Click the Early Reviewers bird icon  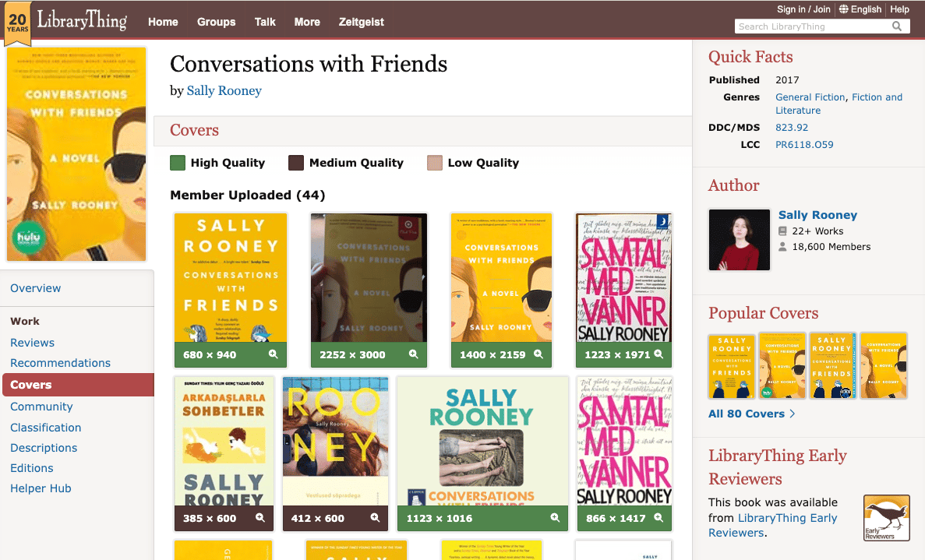click(886, 518)
